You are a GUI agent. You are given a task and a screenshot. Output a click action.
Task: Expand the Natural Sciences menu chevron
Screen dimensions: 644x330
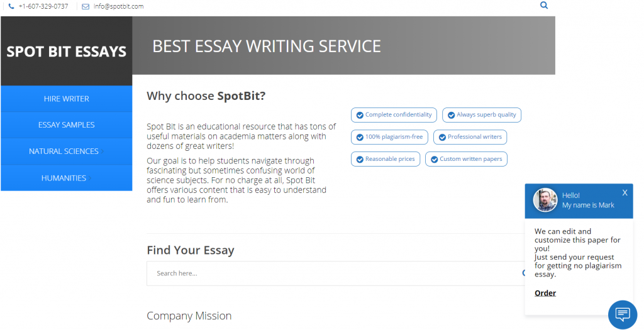103,151
